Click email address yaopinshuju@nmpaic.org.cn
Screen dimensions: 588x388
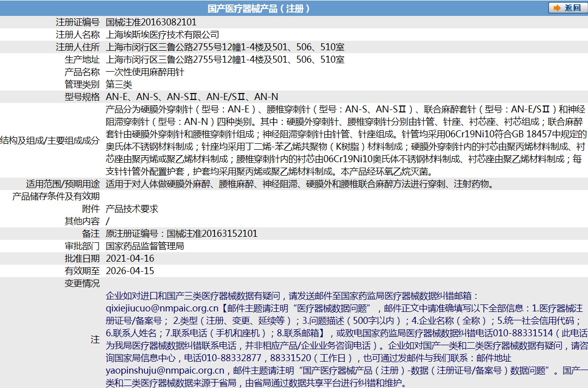coord(165,371)
